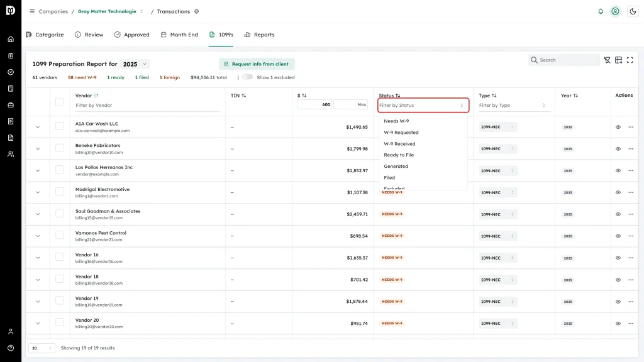Viewport: 644px width, 362px height.
Task: Open the hamburger menu icon beside Companies
Action: coord(32,11)
